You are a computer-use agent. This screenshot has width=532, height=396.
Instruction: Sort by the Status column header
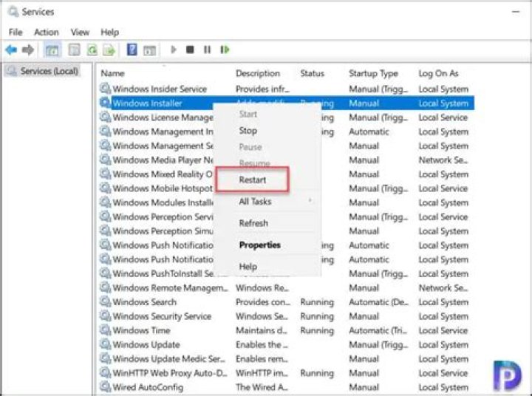pos(312,73)
